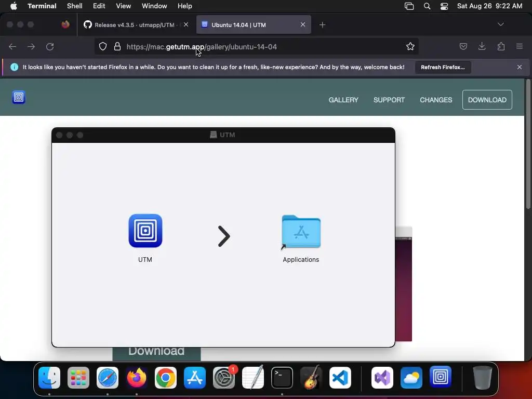Launch GarageBand from the Dock
The width and height of the screenshot is (532, 399).
[x=311, y=378]
